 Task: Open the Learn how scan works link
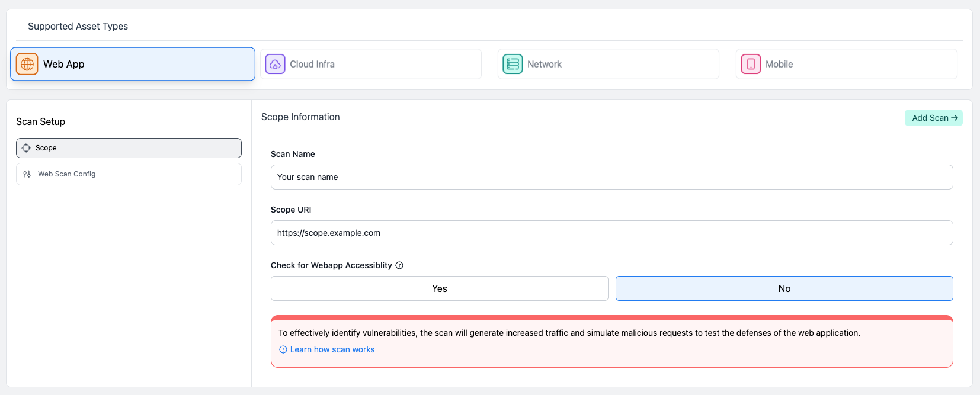[332, 349]
